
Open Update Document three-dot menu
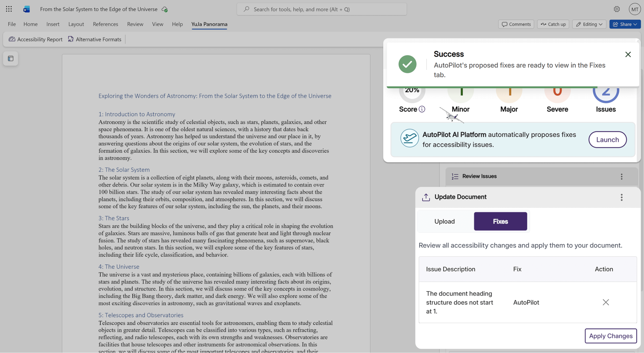(x=621, y=197)
